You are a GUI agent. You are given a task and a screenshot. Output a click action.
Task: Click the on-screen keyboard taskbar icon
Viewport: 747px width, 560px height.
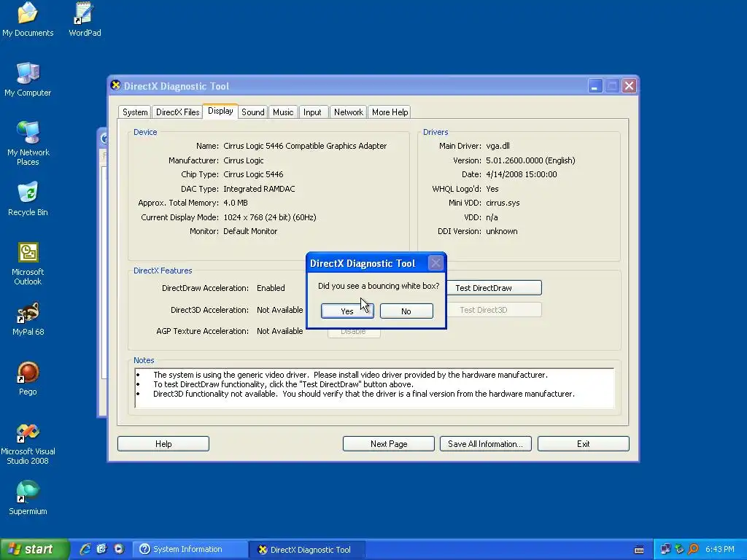(x=639, y=550)
